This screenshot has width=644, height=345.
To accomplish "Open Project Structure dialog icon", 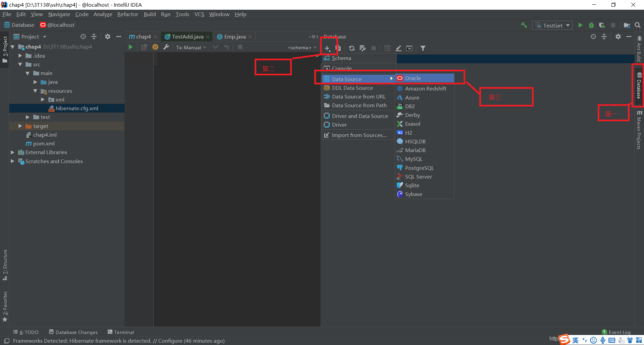I will [627, 25].
